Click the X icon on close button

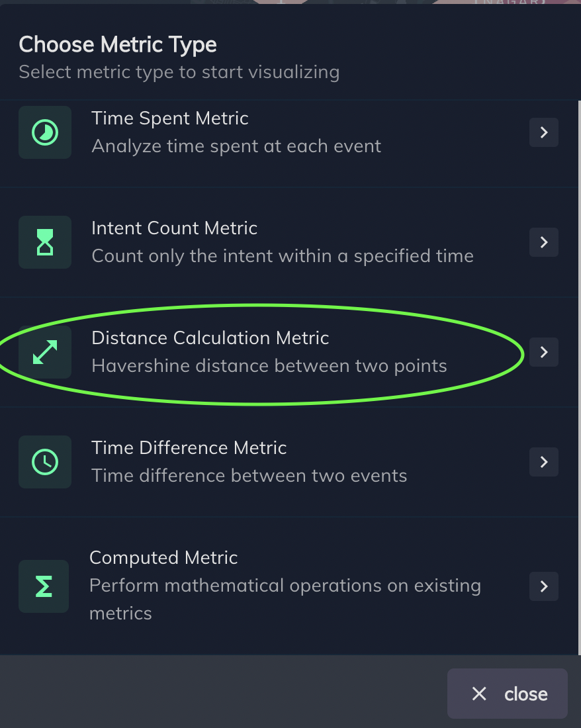479,694
